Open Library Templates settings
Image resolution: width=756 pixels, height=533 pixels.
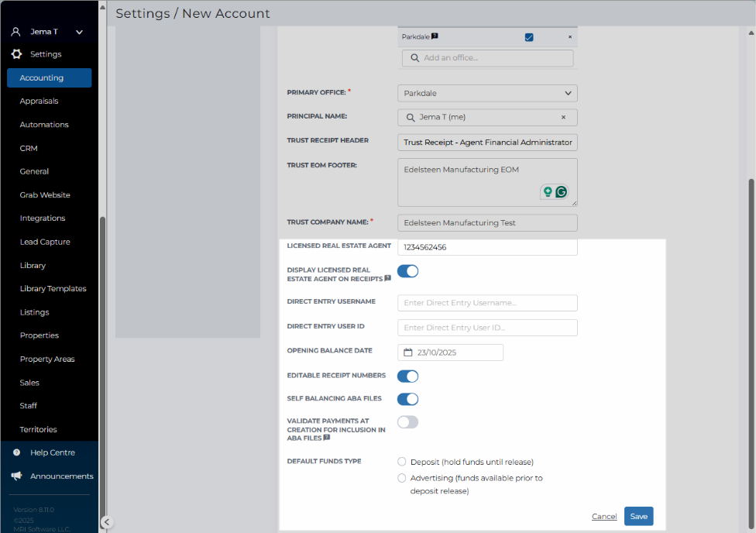[x=53, y=288]
